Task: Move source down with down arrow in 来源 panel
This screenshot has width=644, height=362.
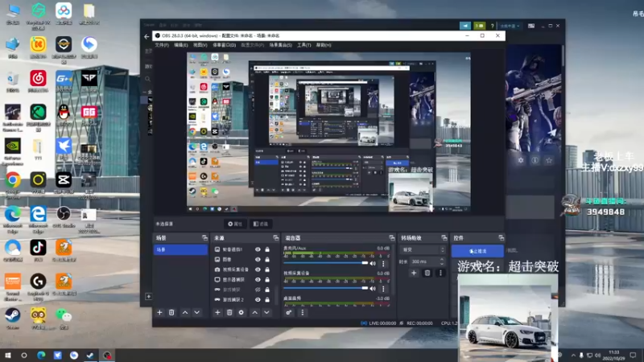Action: pyautogui.click(x=267, y=313)
